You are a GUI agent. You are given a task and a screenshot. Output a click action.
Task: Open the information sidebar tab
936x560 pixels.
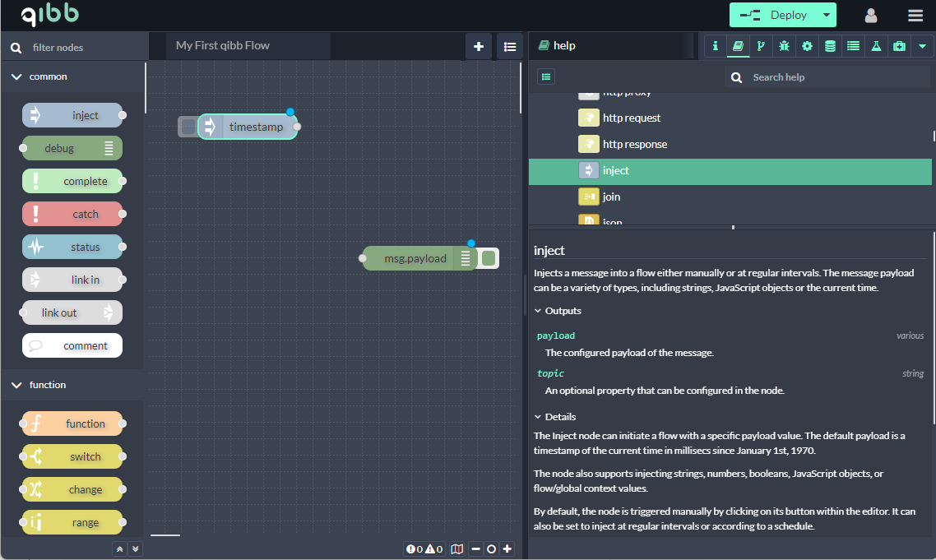[x=715, y=46]
